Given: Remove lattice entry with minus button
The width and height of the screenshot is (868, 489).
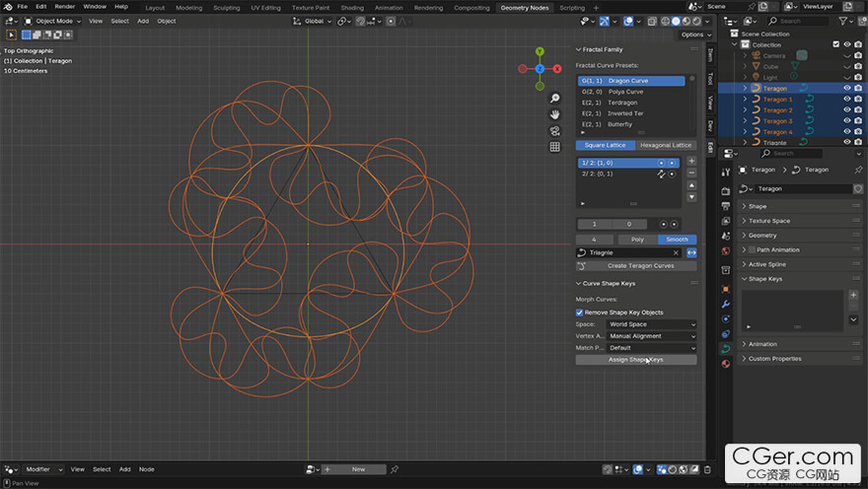Looking at the screenshot, I should tap(691, 173).
